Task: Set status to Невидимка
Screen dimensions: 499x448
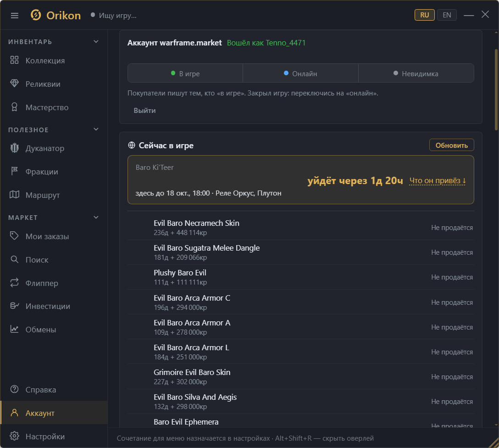Action: [x=416, y=73]
